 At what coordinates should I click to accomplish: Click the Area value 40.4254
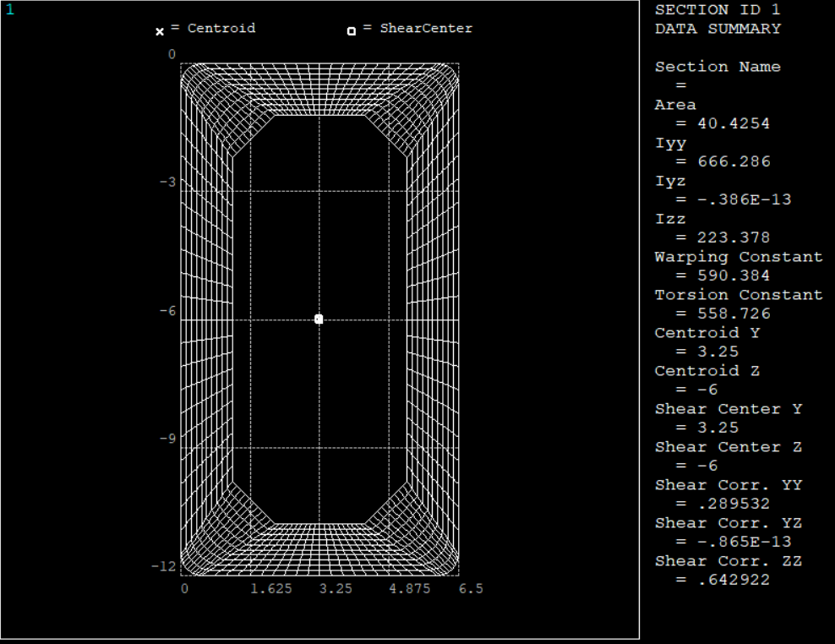tap(734, 123)
